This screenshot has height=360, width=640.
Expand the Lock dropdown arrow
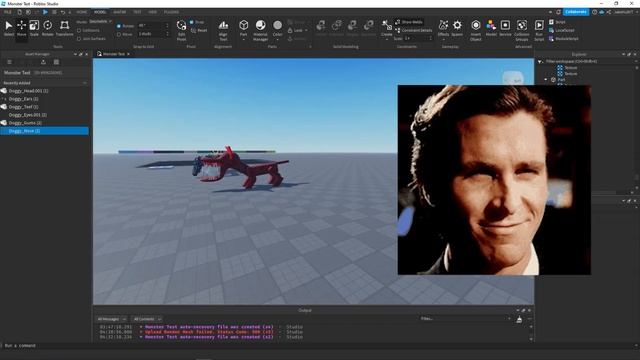(307, 30)
